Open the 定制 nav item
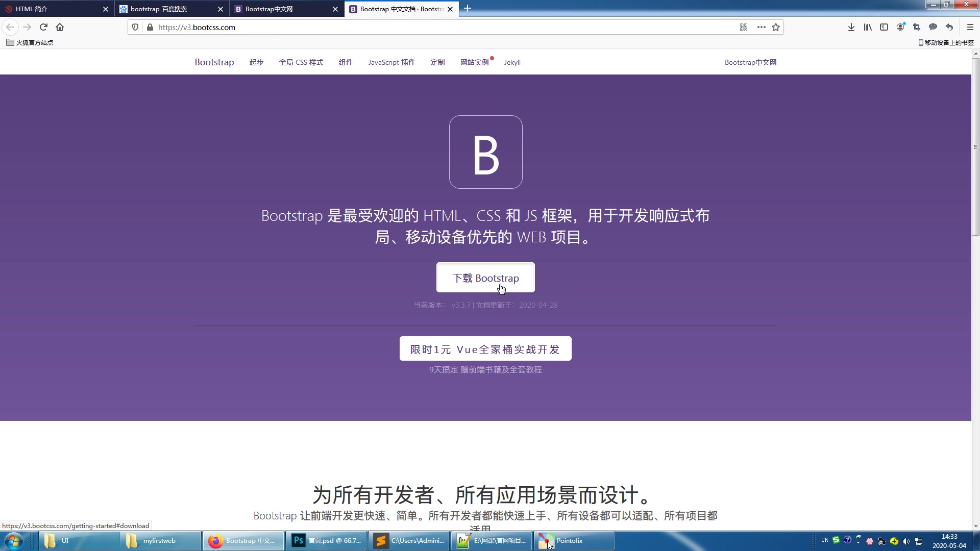The image size is (980, 551). point(437,62)
